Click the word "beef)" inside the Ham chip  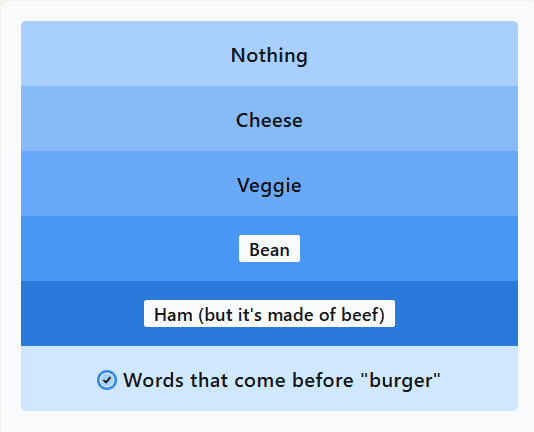(x=363, y=315)
